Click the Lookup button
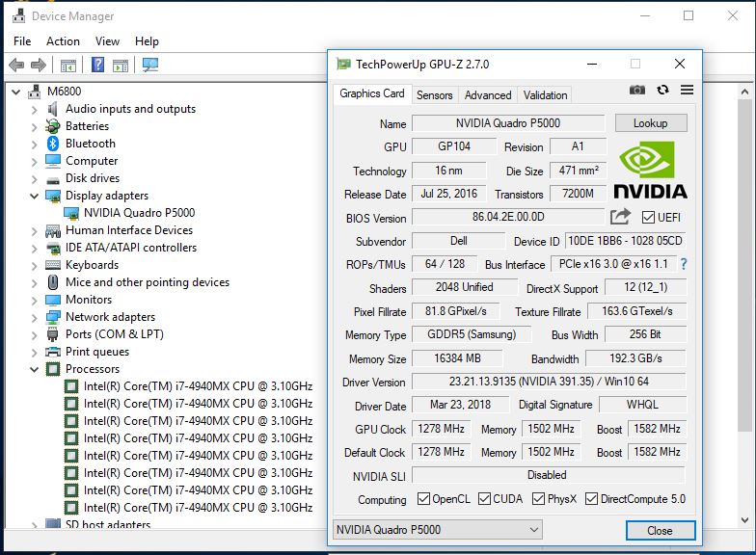Screen dimensions: 756x555 pos(651,123)
